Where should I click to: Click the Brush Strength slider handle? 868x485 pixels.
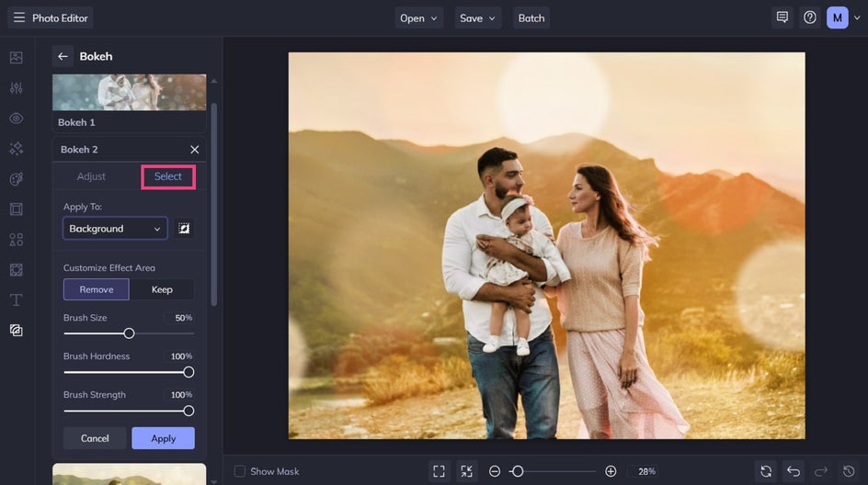(x=188, y=411)
